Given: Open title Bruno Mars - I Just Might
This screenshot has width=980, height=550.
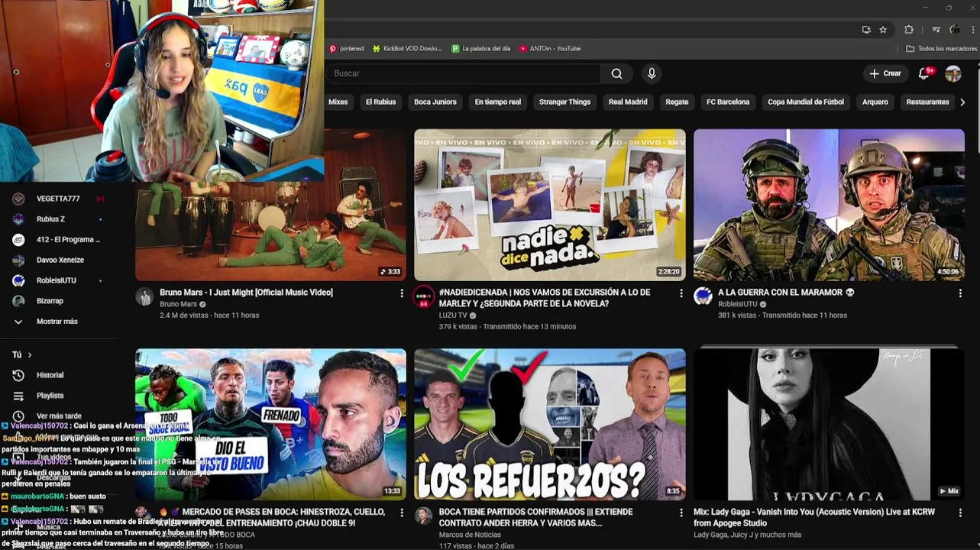Looking at the screenshot, I should pyautogui.click(x=246, y=293).
